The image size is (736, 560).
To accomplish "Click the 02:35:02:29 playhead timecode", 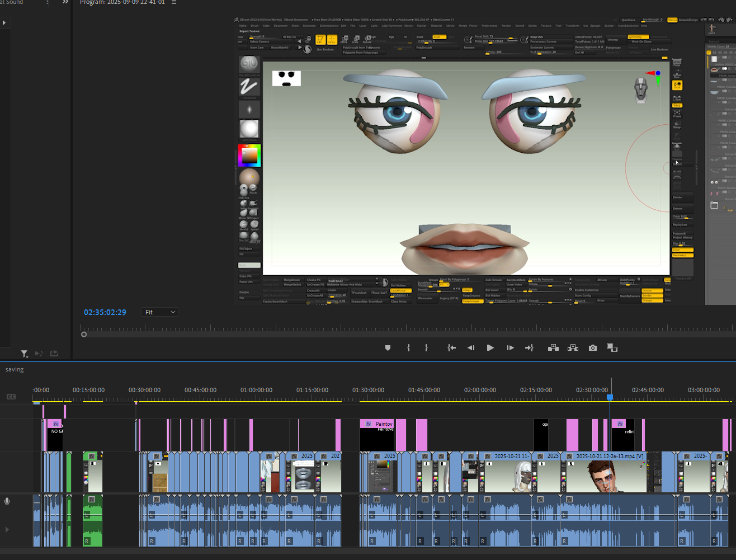I will [105, 312].
